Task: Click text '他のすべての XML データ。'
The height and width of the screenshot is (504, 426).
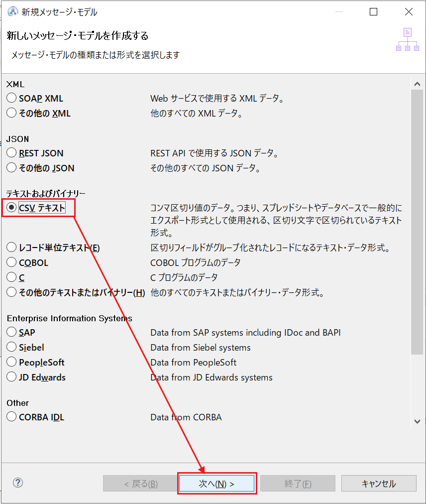Action: point(196,113)
